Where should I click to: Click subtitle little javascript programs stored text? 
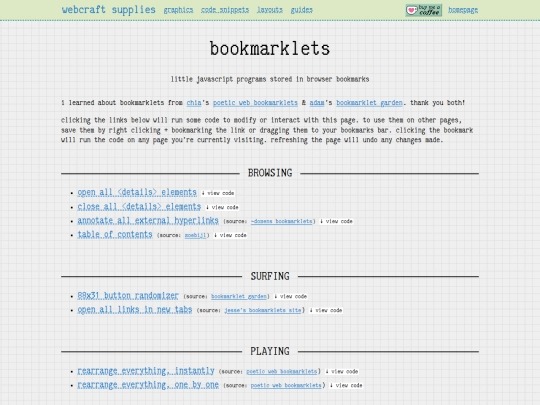point(270,79)
